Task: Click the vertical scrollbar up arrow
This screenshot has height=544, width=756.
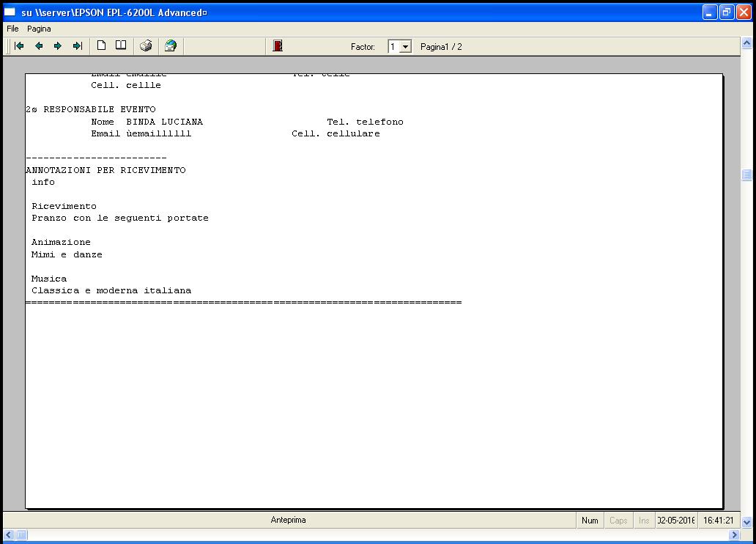Action: pos(746,43)
